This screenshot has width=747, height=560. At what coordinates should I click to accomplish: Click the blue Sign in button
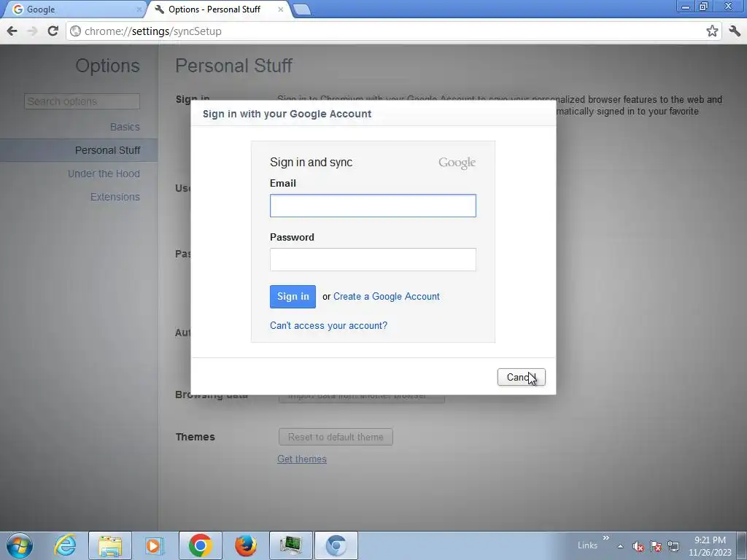[293, 297]
